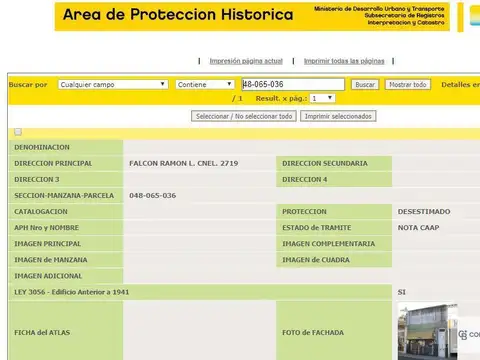This screenshot has width=480, height=360.
Task: Click the 'SECCION-MANZANA-PARCELA' field label
Action: click(x=64, y=195)
